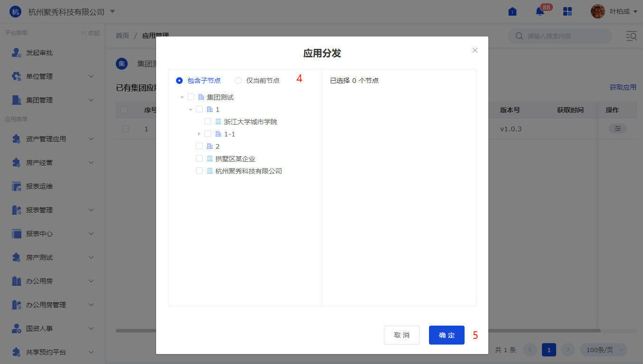Image resolution: width=643 pixels, height=364 pixels.
Task: Open the app grid icon
Action: coord(568,12)
